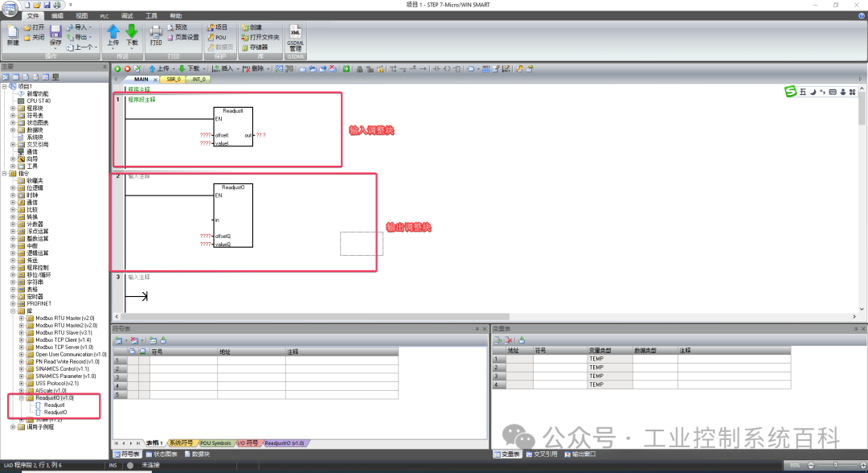Image resolution: width=868 pixels, height=473 pixels.
Task: Click the zoom-out minus button in status bar
Action: coord(811,465)
